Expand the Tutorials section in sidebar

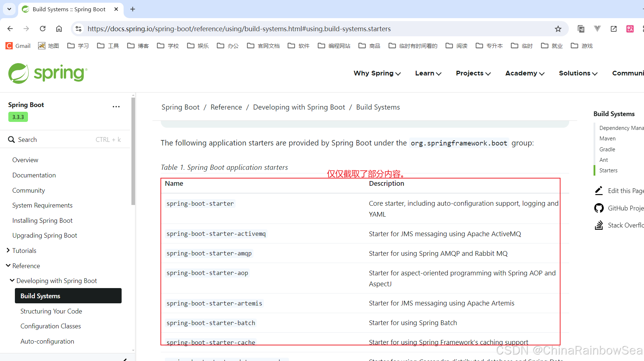click(8, 250)
